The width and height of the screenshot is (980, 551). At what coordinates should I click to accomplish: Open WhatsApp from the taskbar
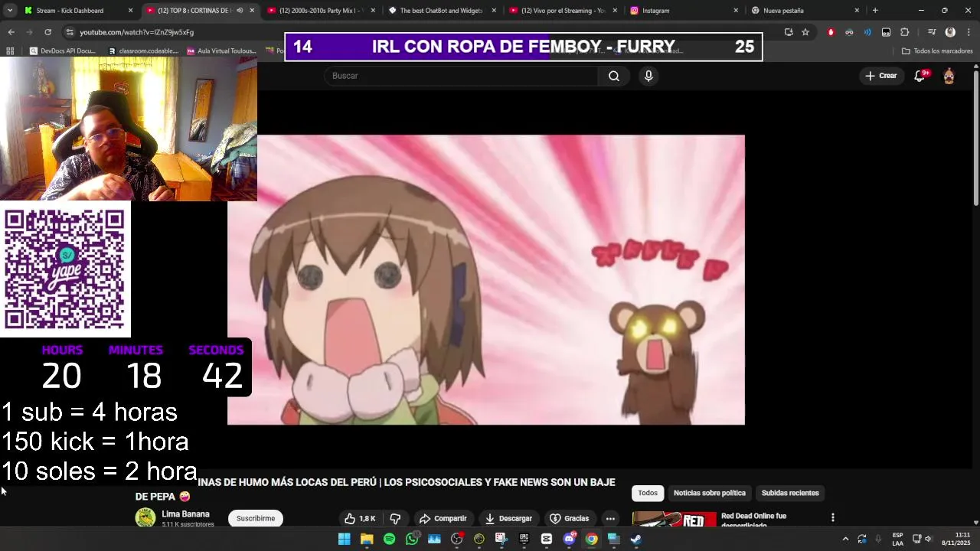point(412,539)
